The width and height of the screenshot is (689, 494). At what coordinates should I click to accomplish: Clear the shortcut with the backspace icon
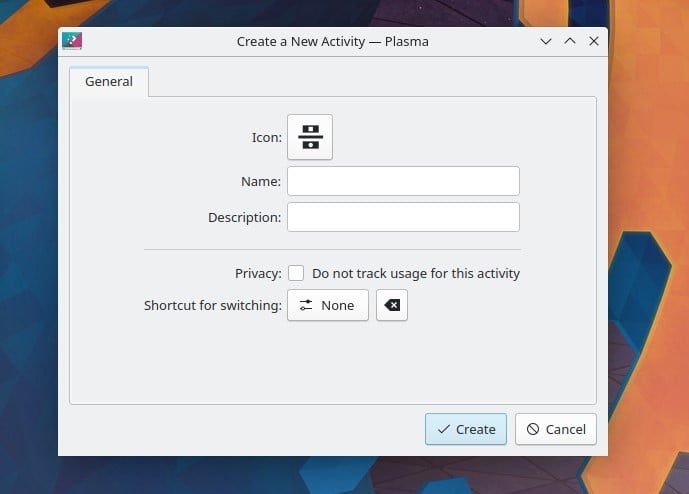click(392, 305)
